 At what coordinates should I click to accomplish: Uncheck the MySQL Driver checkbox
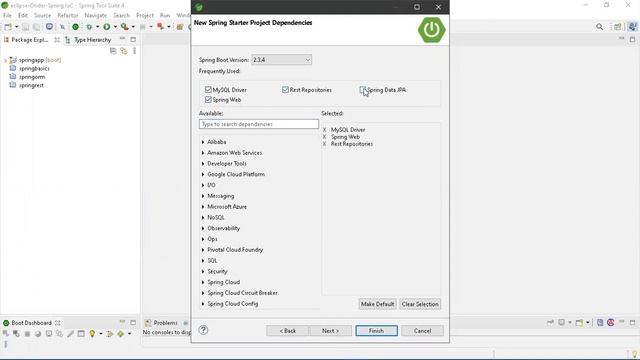(208, 89)
